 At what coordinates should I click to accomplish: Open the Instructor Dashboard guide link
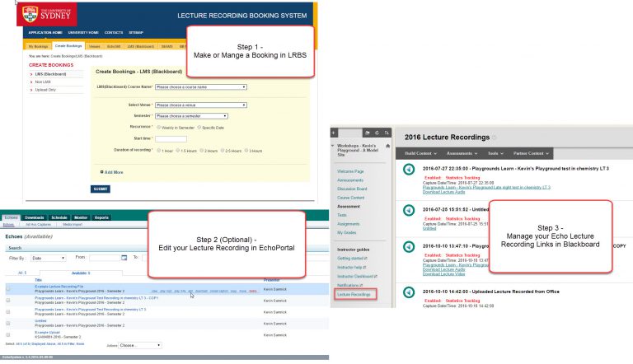click(357, 277)
